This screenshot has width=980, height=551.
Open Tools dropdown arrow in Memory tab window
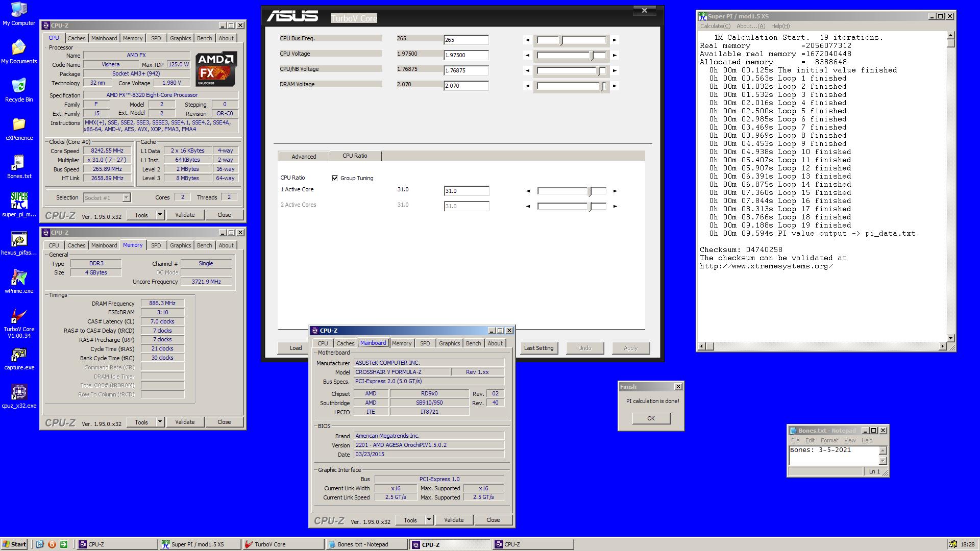(160, 422)
